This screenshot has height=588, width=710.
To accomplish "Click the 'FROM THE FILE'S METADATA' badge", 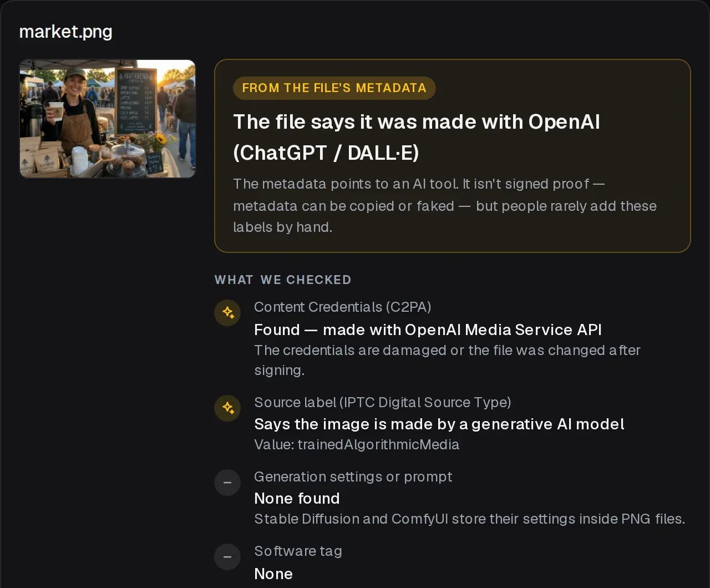I will 334,88.
